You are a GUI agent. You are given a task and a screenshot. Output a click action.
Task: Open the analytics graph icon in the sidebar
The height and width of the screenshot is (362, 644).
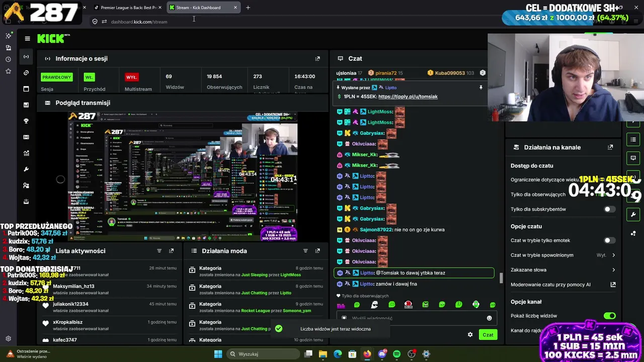click(x=26, y=153)
